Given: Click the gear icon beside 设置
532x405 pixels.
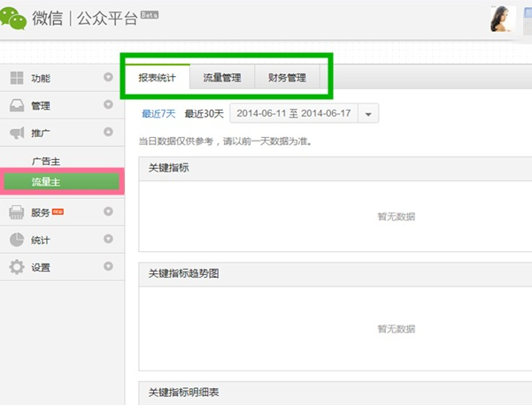Looking at the screenshot, I should [x=17, y=266].
